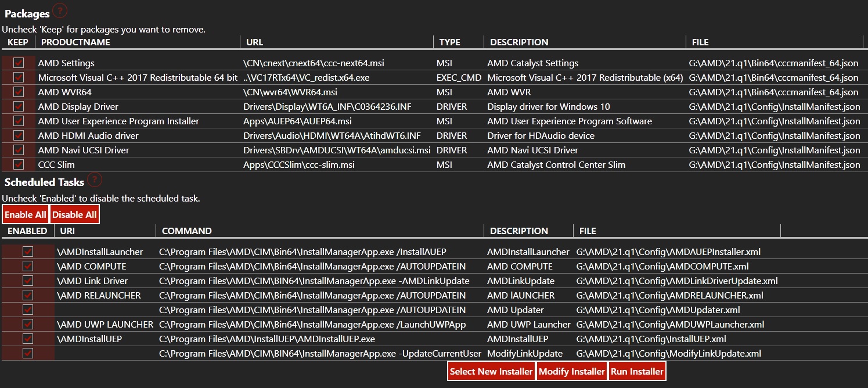This screenshot has height=388, width=868.
Task: Select the AtihdWT6.INF URL cell
Action: [x=332, y=135]
